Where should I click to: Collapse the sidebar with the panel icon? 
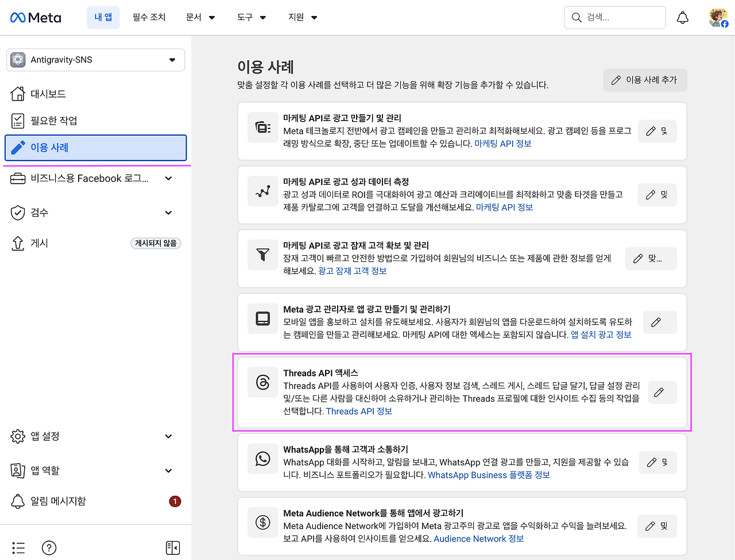(173, 548)
